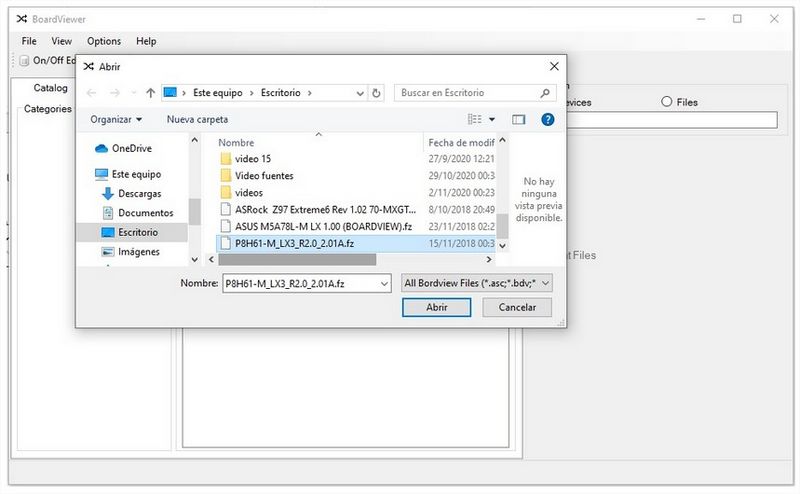This screenshot has width=800, height=494.
Task: Select the Video fuentes folder
Action: 264,176
